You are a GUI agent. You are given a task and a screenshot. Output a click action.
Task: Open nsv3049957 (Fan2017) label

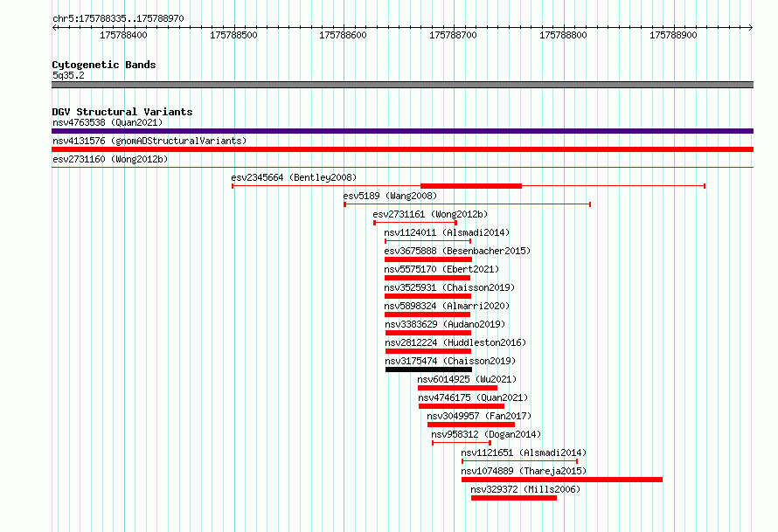click(479, 416)
